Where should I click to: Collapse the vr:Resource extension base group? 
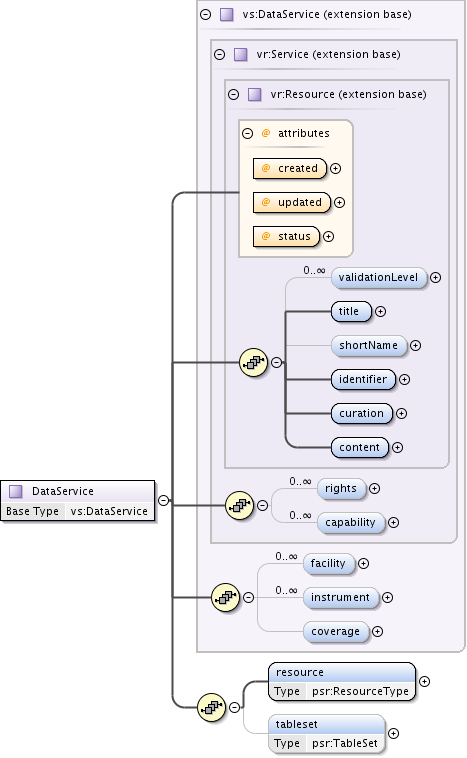234,94
